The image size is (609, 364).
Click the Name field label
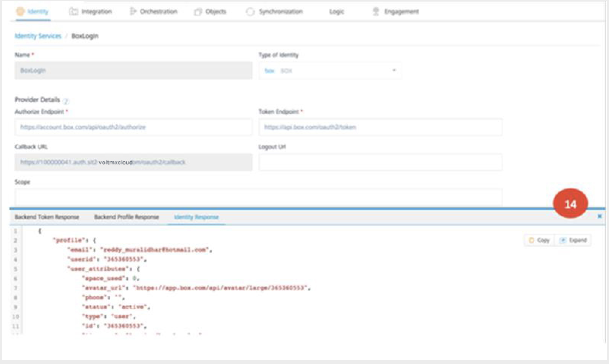click(x=22, y=55)
